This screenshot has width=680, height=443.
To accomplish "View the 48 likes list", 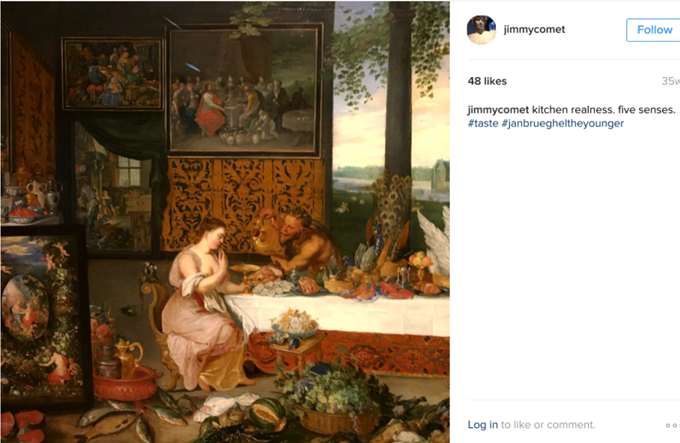I will [487, 81].
